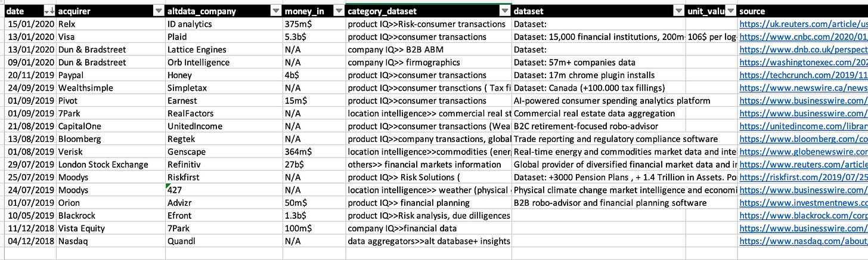The image size is (868, 260).
Task: Open the uk.reuters.com source link
Action: pos(803,24)
